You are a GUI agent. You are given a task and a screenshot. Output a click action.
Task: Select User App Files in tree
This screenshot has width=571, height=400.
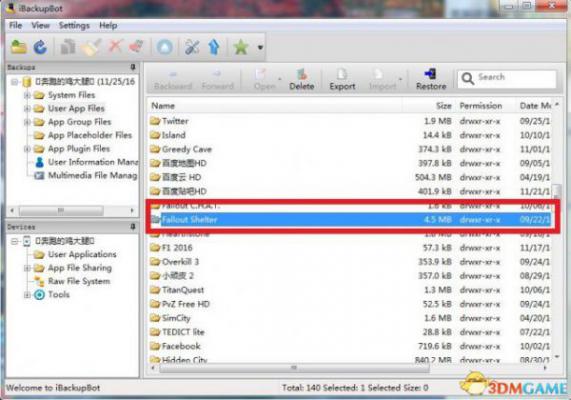76,109
